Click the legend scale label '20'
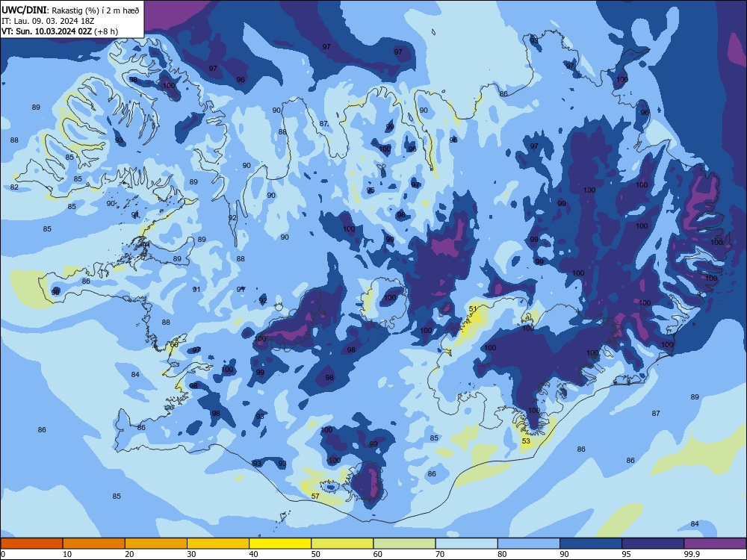The height and width of the screenshot is (560, 747). tap(129, 554)
